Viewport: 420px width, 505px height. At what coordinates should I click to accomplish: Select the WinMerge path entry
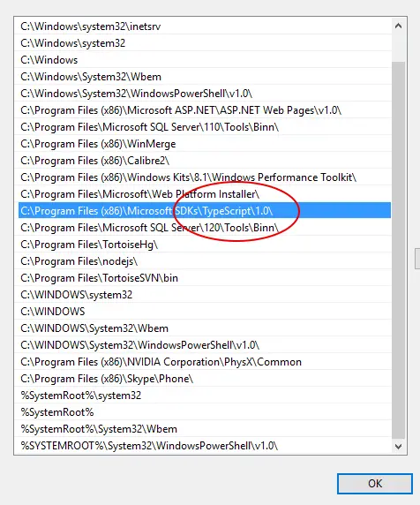[205, 144]
